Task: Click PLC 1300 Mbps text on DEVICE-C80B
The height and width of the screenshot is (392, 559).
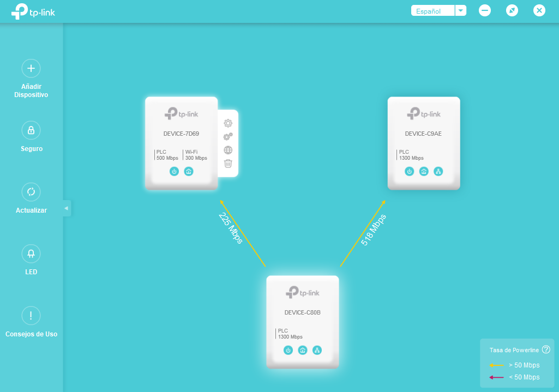Action: pyautogui.click(x=290, y=334)
